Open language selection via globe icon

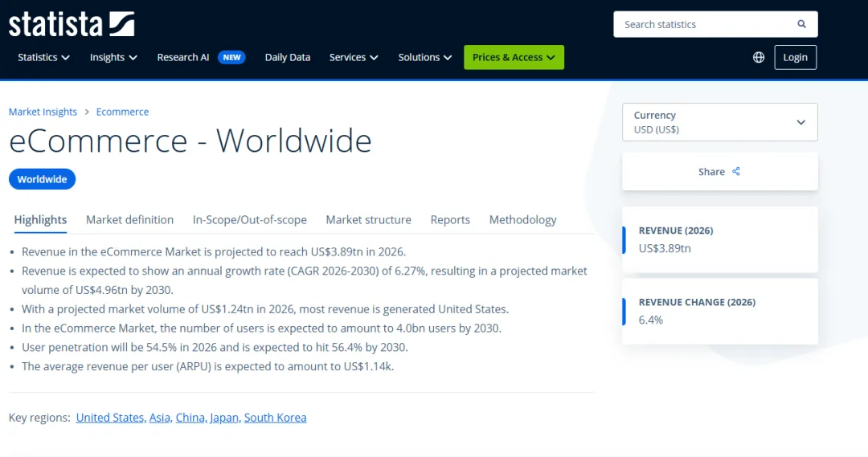(x=759, y=58)
